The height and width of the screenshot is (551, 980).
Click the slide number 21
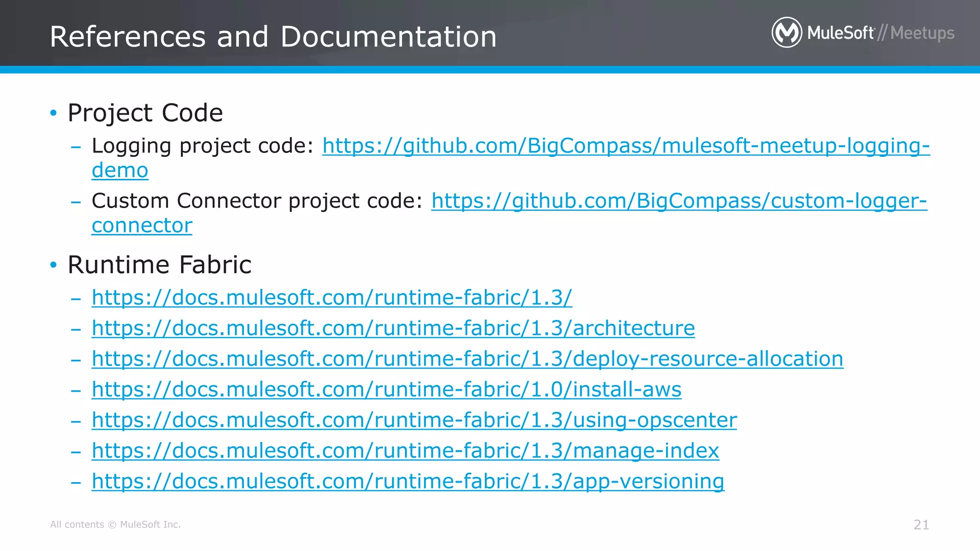[x=921, y=525]
